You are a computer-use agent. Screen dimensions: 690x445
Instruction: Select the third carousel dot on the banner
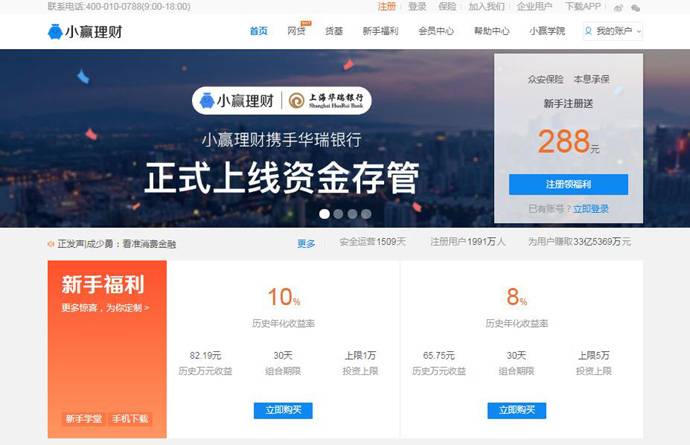[352, 214]
